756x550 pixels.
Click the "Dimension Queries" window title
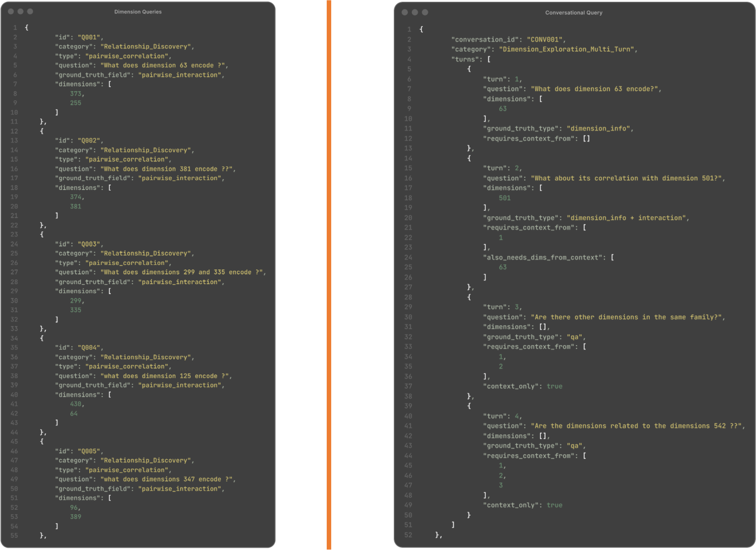[138, 12]
